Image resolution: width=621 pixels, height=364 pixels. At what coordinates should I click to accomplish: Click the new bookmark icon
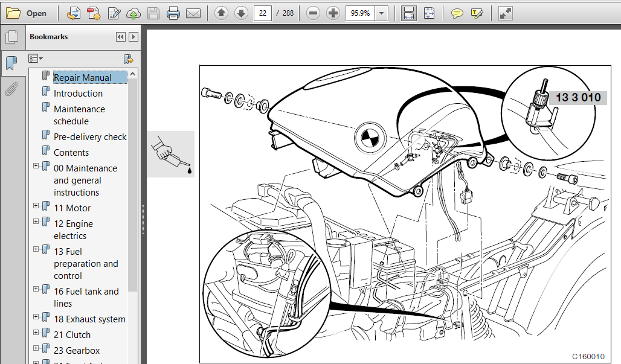coord(129,59)
